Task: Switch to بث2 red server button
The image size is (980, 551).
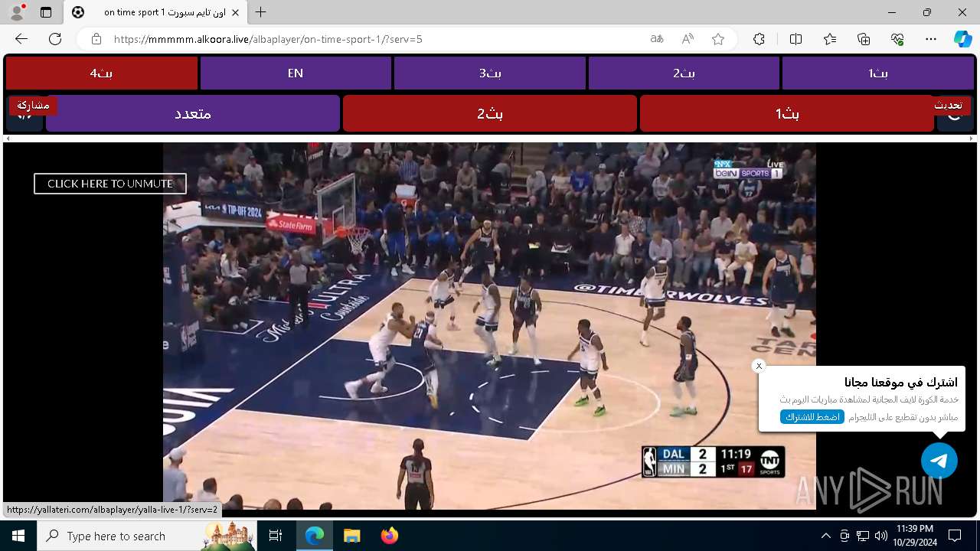Action: [490, 113]
